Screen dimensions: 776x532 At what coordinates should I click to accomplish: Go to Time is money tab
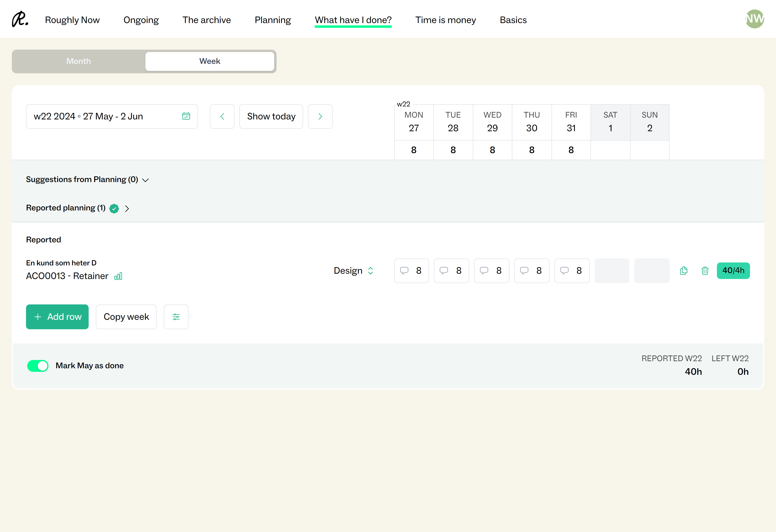click(x=445, y=20)
